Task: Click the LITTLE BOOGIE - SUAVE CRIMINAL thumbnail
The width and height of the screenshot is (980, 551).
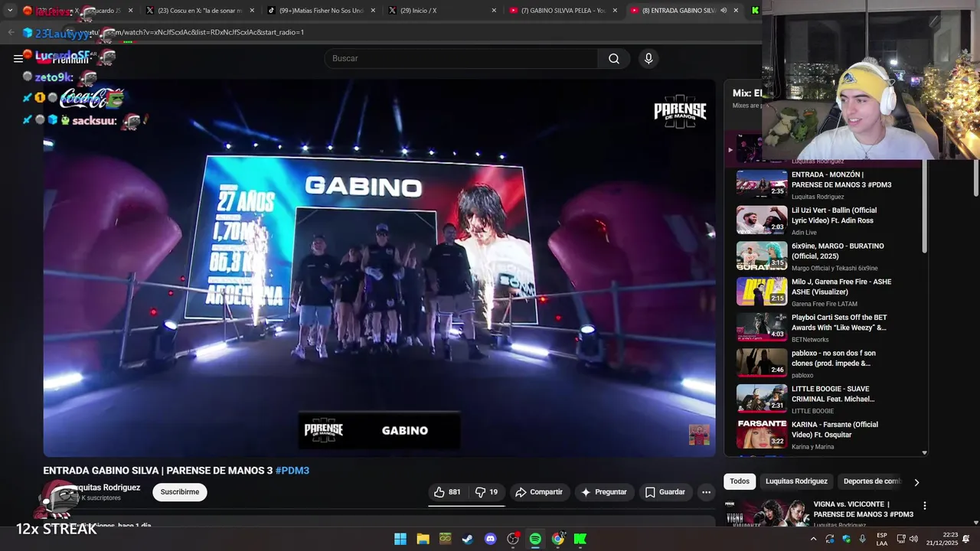Action: point(762,399)
